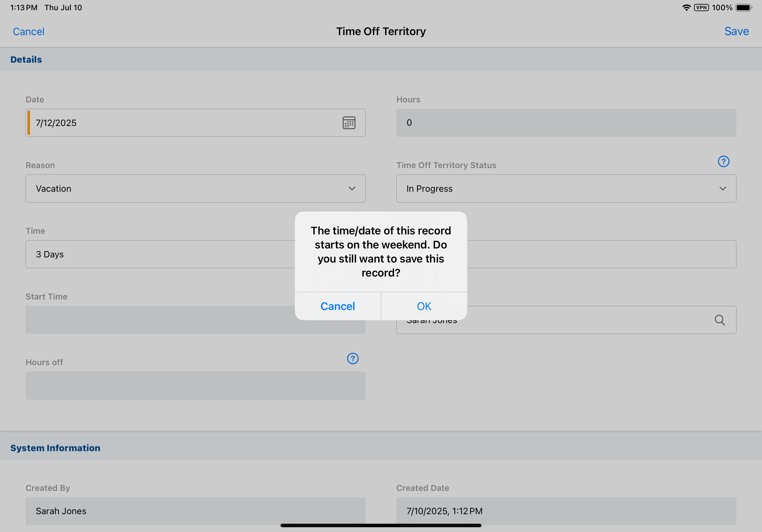Image resolution: width=762 pixels, height=532 pixels.
Task: Tap the Reason field label
Action: 40,165
